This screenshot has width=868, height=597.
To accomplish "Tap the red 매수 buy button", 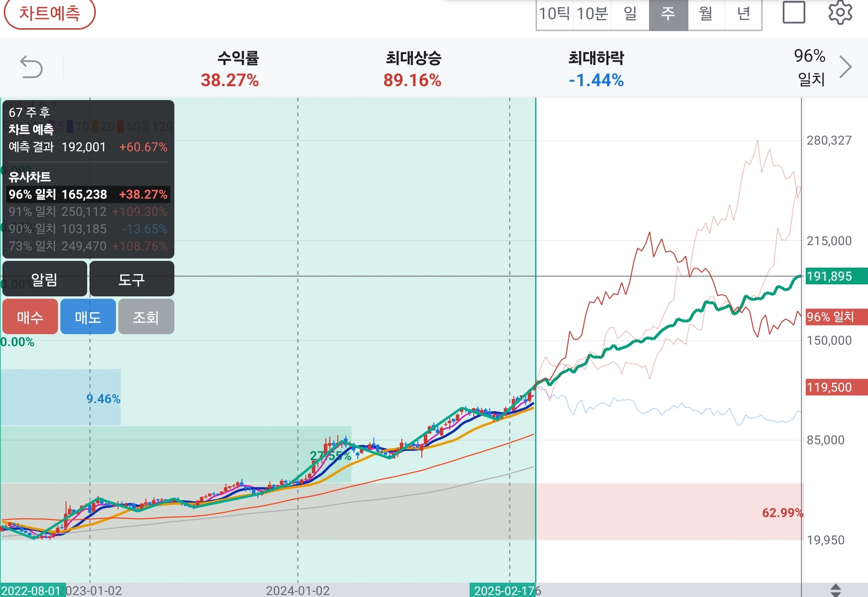I will tap(30, 317).
